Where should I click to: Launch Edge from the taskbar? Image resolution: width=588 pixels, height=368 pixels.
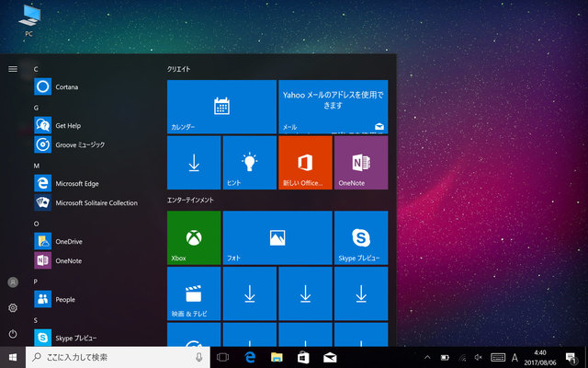250,357
